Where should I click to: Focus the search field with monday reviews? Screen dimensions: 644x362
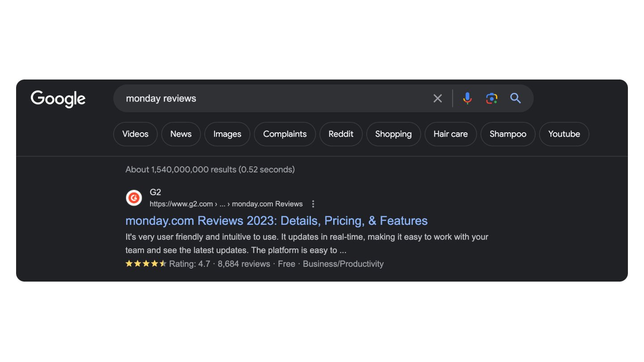click(x=273, y=98)
